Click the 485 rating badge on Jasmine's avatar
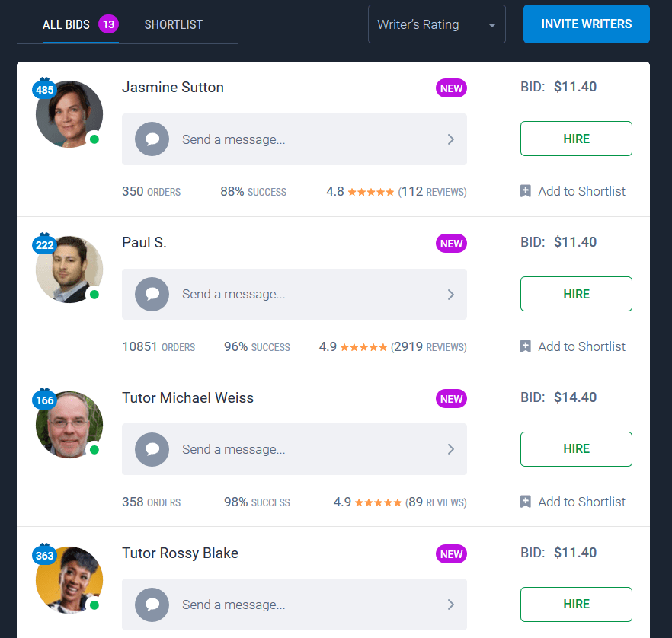 [44, 90]
